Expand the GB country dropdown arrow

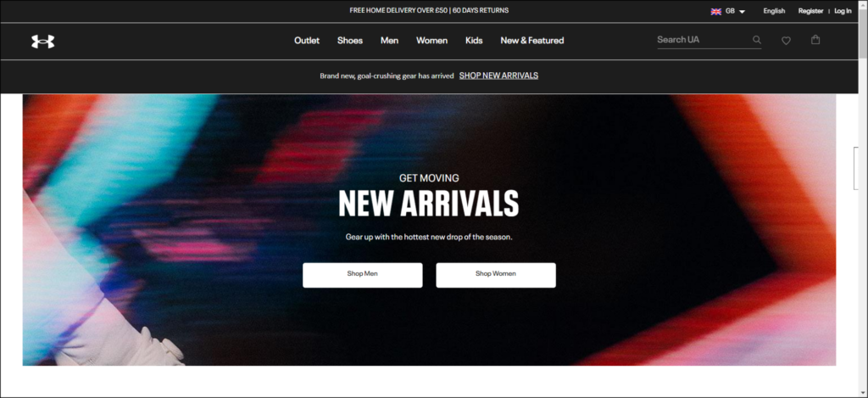pyautogui.click(x=742, y=12)
